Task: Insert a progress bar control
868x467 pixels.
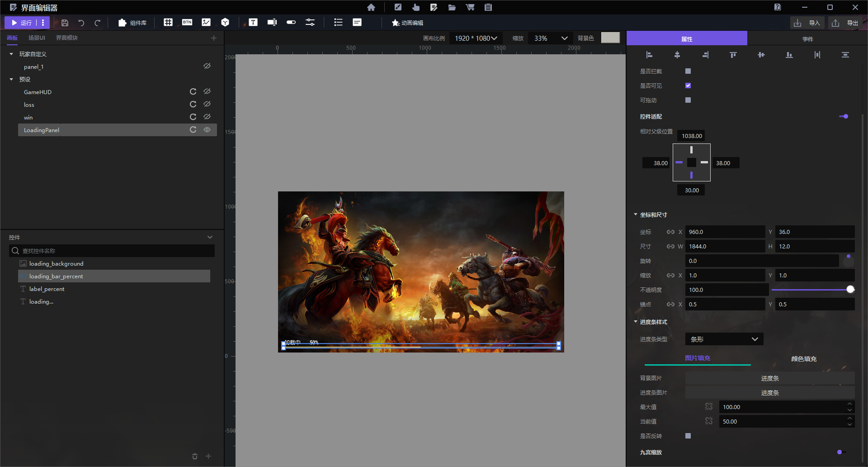Action: 272,22
